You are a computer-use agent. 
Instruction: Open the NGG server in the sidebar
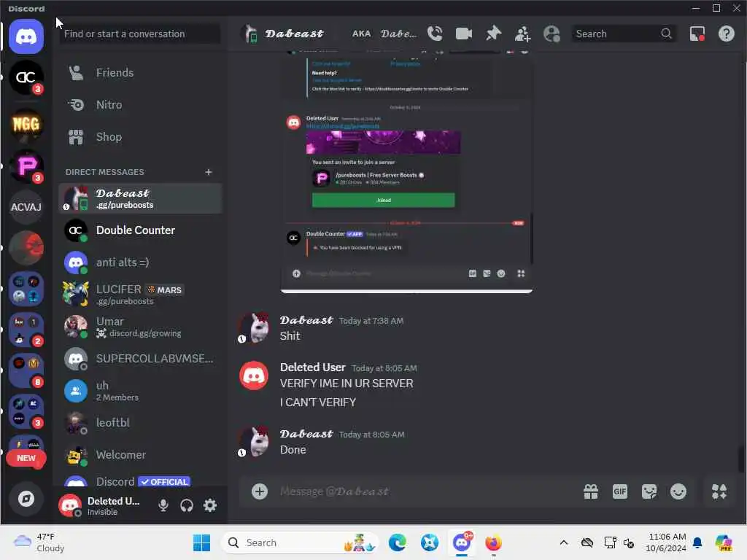(x=26, y=124)
